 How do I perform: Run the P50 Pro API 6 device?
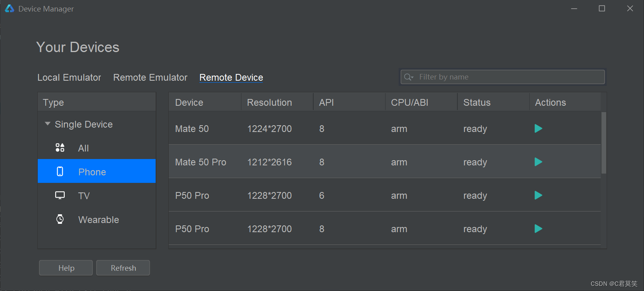pyautogui.click(x=538, y=195)
